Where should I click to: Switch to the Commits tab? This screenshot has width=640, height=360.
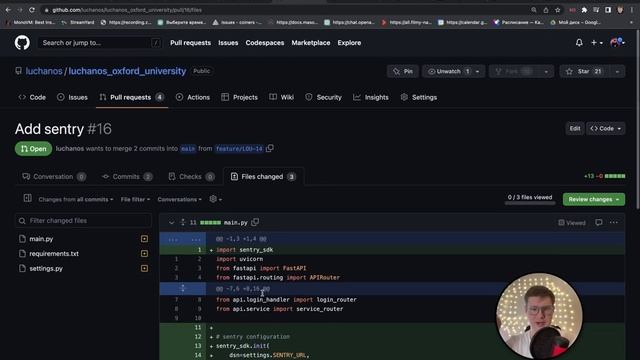pyautogui.click(x=127, y=177)
